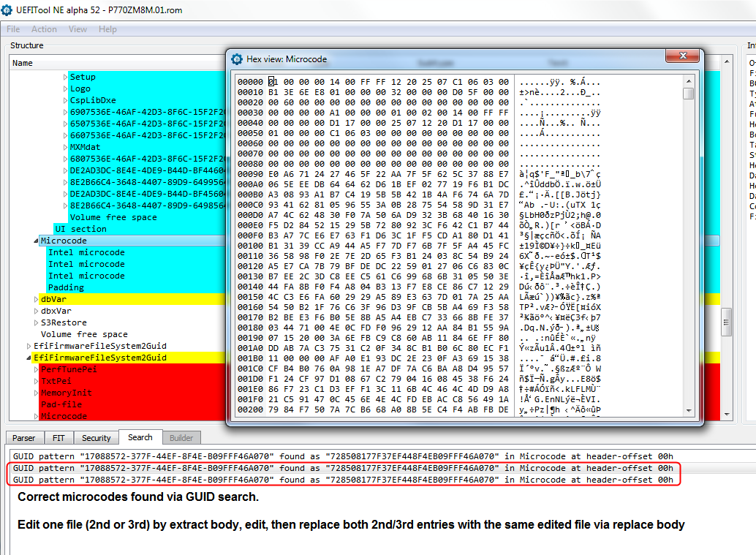Image resolution: width=756 pixels, height=555 pixels.
Task: Click the Name column header
Action: (22, 63)
